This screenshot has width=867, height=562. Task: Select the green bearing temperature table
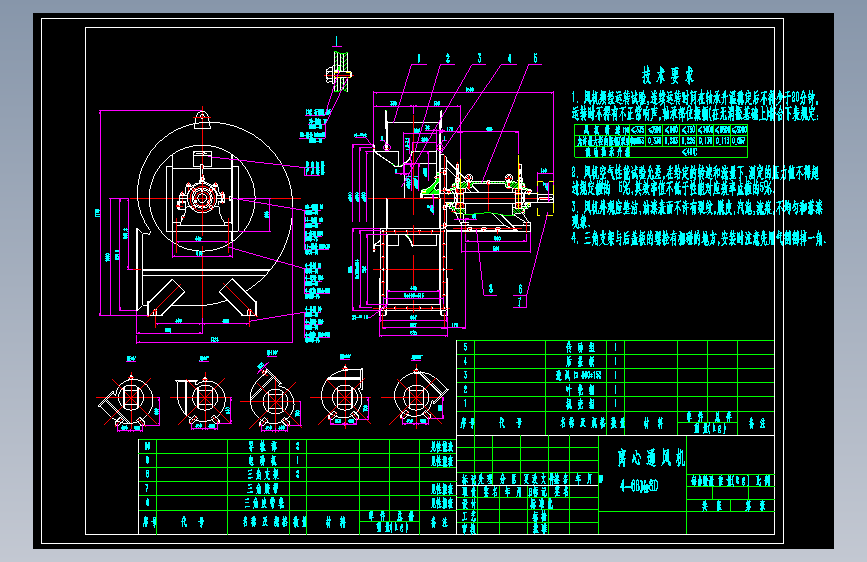[x=661, y=141]
